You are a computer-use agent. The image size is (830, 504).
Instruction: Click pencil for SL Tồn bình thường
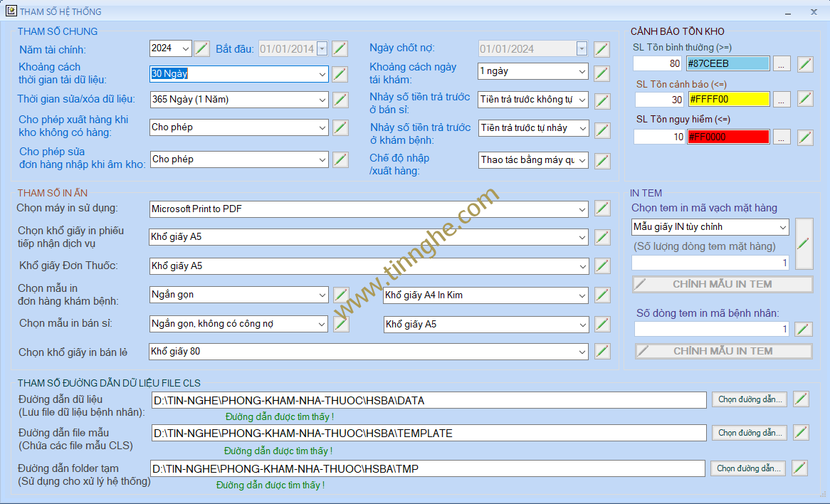click(805, 64)
